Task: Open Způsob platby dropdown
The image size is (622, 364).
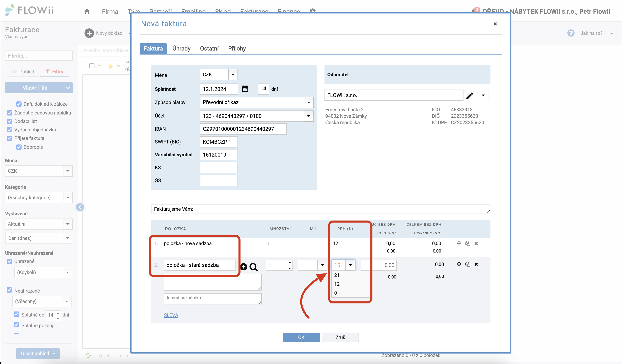Action: (309, 102)
